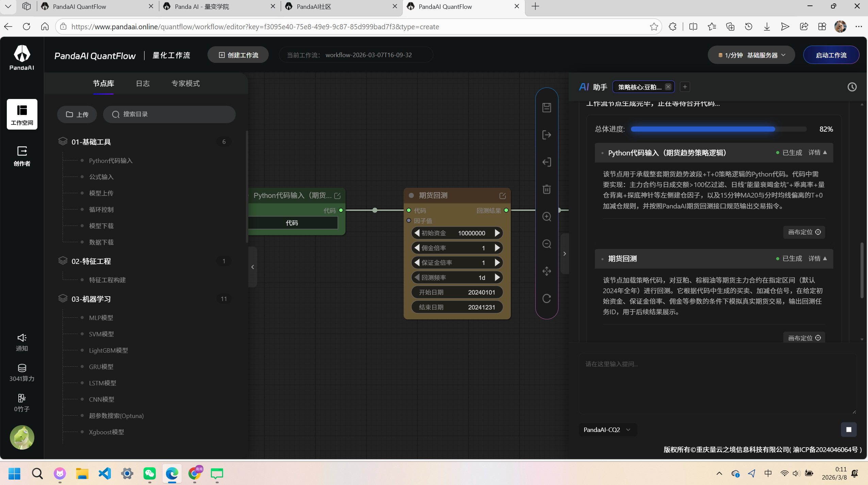Click the export arrow icon in canvas toolbar
The width and height of the screenshot is (868, 485).
pyautogui.click(x=547, y=135)
